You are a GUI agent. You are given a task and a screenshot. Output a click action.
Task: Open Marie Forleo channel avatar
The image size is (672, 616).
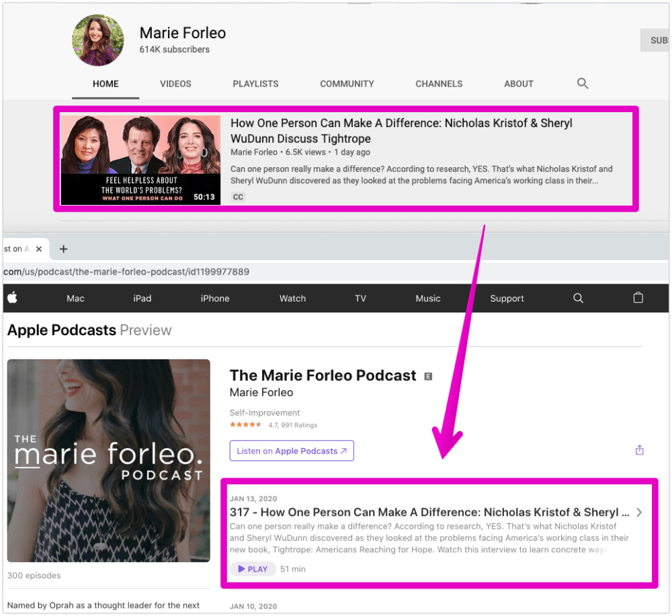(x=97, y=40)
